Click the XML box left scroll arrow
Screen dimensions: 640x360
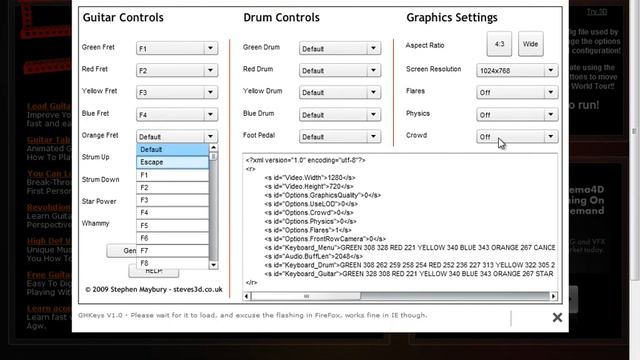[x=247, y=296]
